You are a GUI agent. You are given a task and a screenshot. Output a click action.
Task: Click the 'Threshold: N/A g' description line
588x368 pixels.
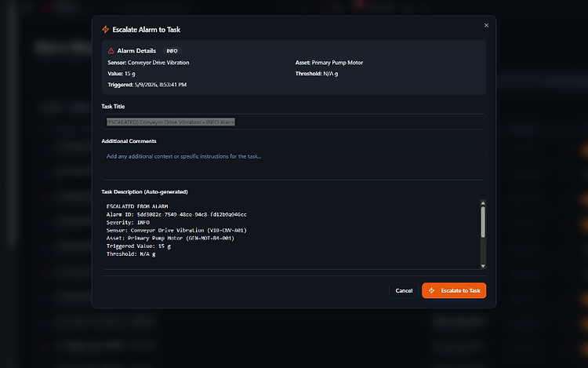(131, 254)
